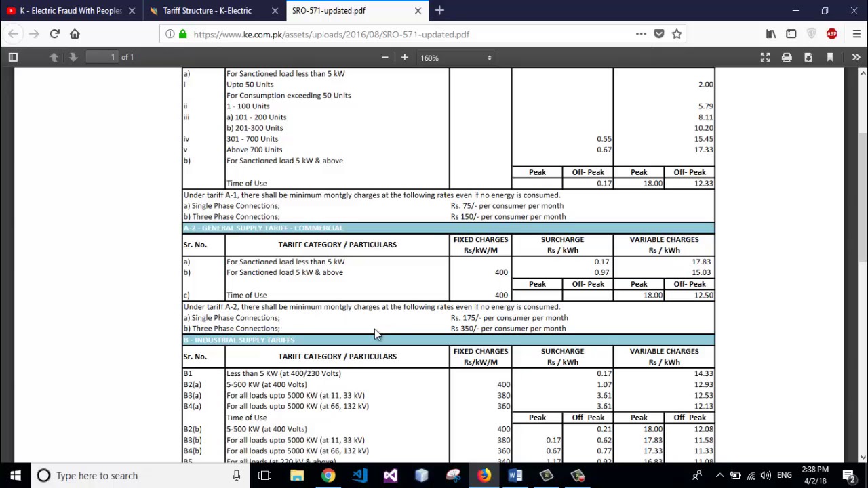The height and width of the screenshot is (488, 868).
Task: Print the PDF document
Action: [x=787, y=58]
